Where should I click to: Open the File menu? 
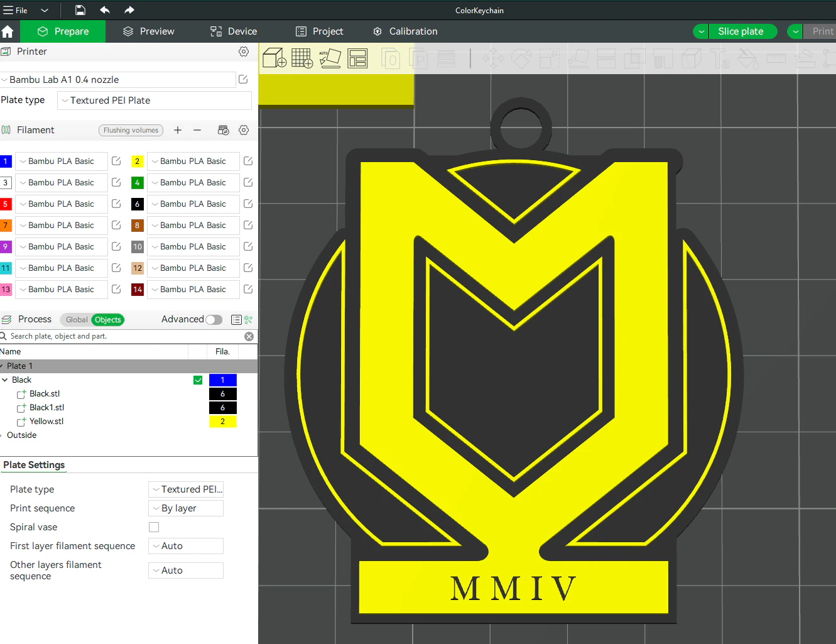click(x=16, y=10)
